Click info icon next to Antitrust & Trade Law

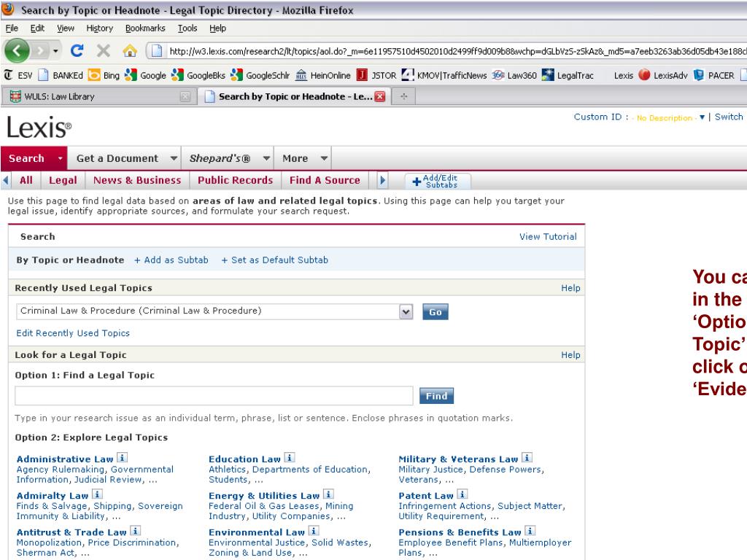point(135,531)
